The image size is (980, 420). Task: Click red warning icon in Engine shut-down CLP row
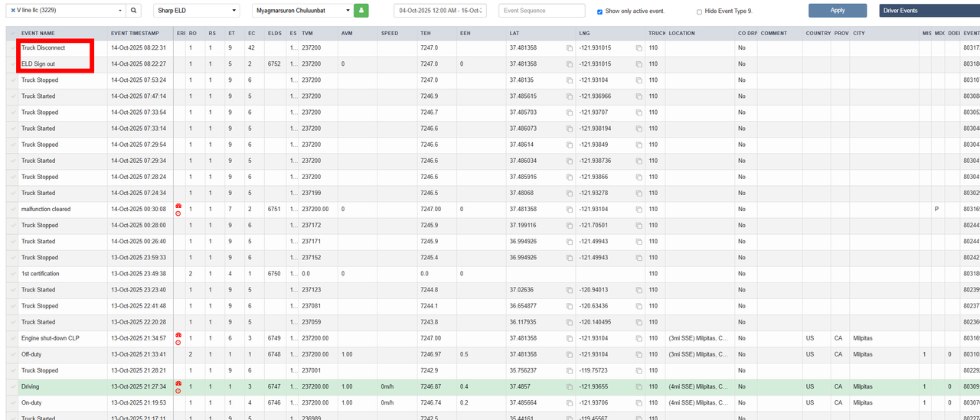click(178, 335)
